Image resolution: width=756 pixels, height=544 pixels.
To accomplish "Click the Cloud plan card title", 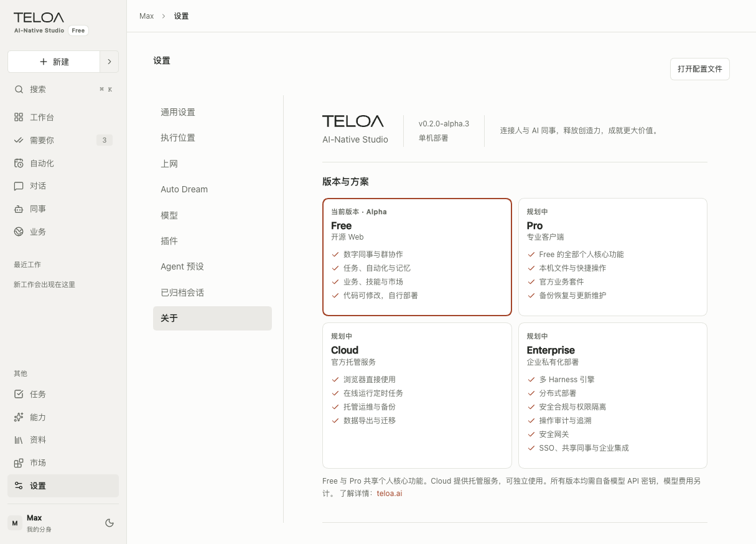I will point(345,350).
